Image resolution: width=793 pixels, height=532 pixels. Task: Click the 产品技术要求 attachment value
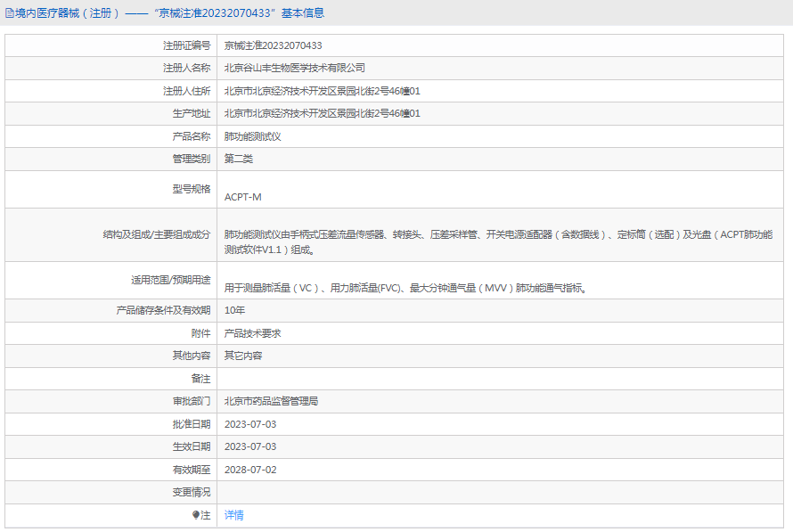pyautogui.click(x=252, y=333)
